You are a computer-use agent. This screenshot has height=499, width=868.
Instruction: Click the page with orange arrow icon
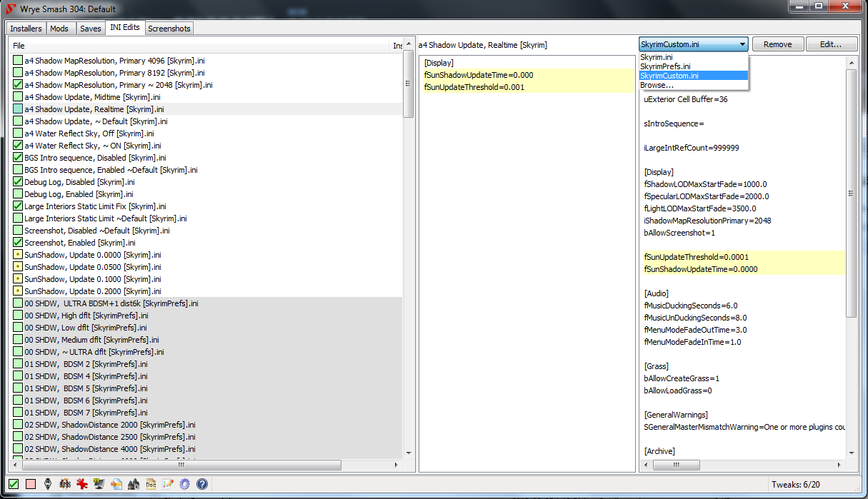[x=116, y=484]
